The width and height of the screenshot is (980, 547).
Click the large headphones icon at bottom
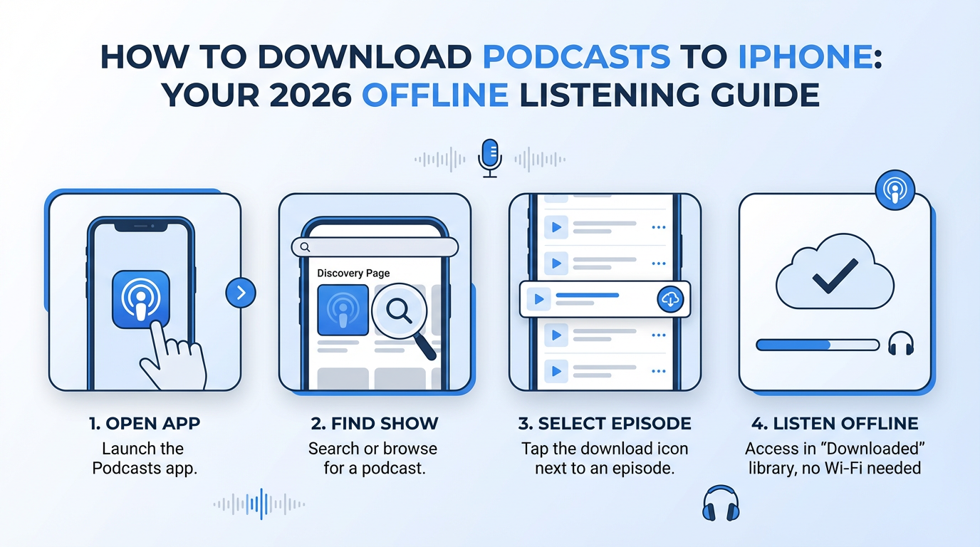(x=720, y=503)
